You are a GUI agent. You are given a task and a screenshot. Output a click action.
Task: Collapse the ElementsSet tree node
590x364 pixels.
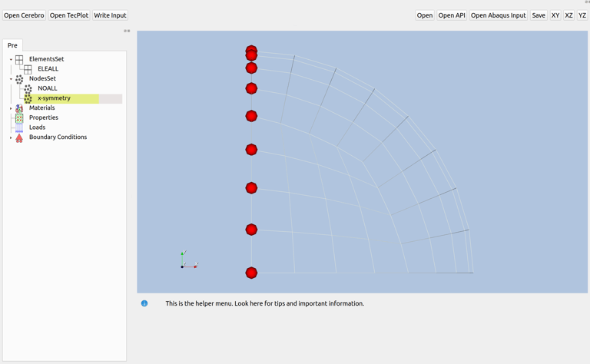pos(11,59)
